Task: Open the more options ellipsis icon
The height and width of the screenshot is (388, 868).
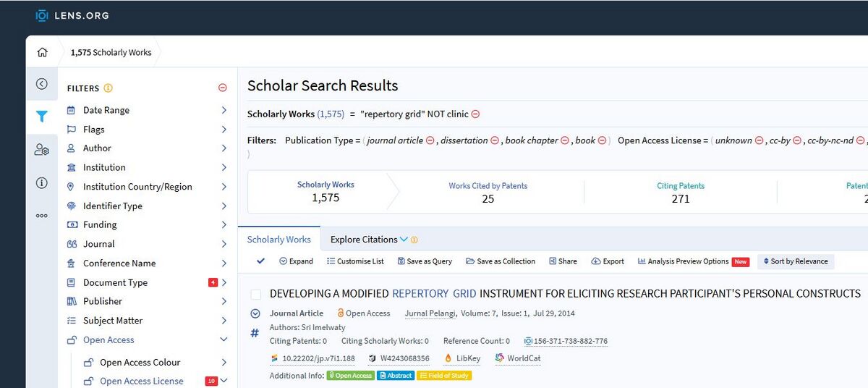Action: coord(42,215)
